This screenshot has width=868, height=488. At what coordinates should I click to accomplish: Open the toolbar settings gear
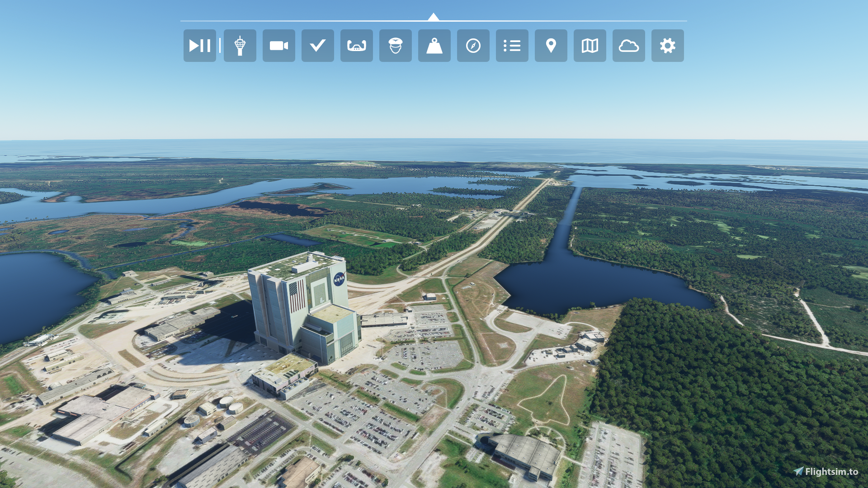coord(668,46)
